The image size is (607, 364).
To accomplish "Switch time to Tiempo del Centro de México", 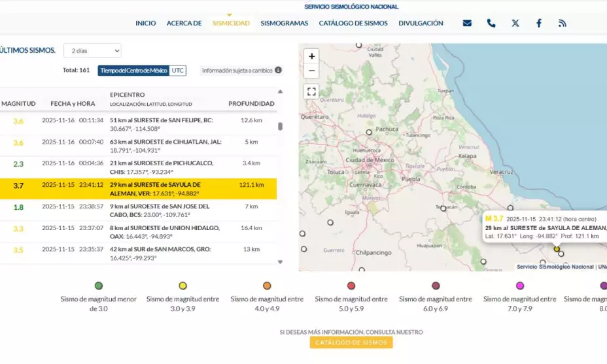I will coord(133,71).
